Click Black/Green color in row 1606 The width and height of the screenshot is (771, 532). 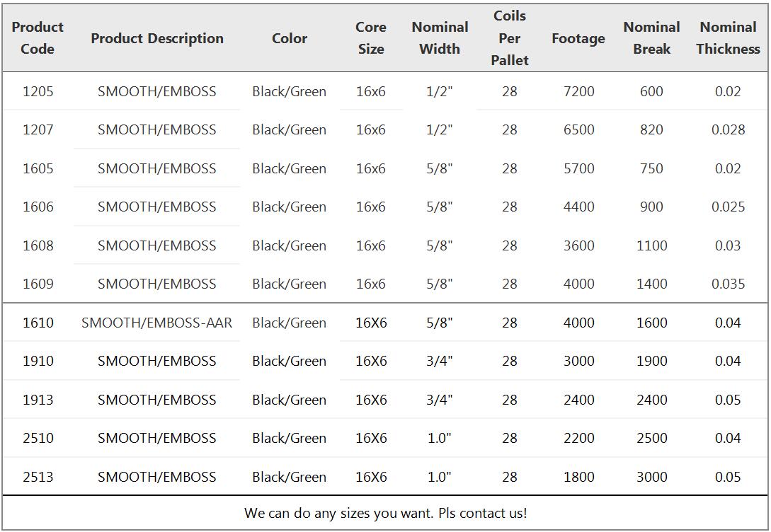(289, 207)
